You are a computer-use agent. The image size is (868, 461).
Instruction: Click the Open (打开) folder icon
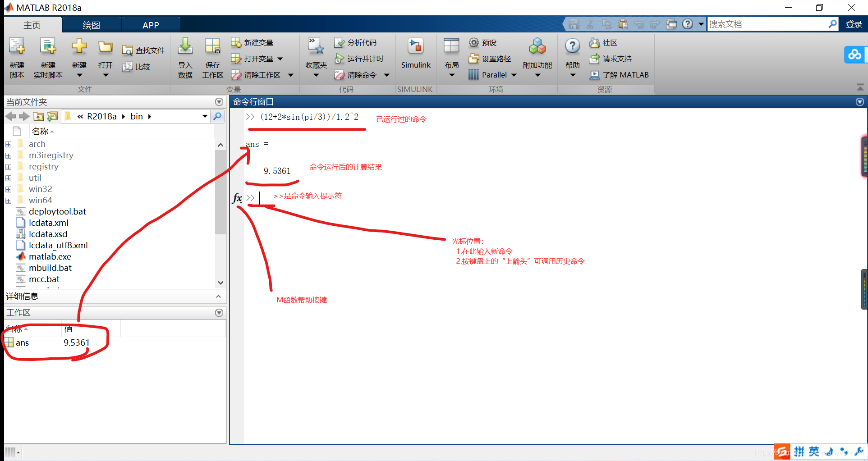coord(106,47)
